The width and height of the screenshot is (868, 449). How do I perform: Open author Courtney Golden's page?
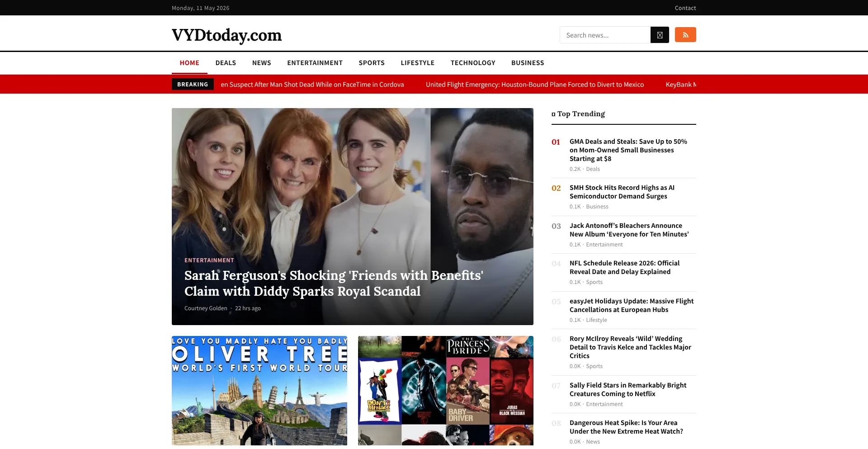[x=206, y=308]
